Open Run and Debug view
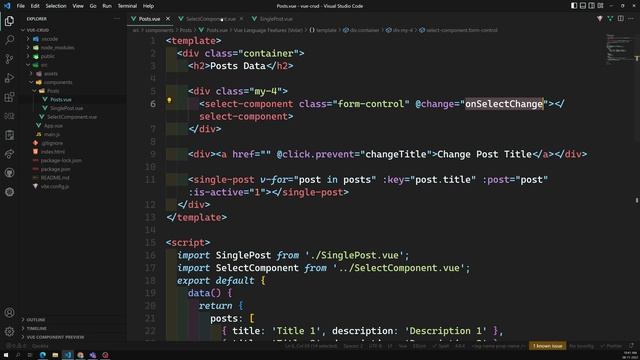This screenshot has width=640, height=360. tap(9, 78)
